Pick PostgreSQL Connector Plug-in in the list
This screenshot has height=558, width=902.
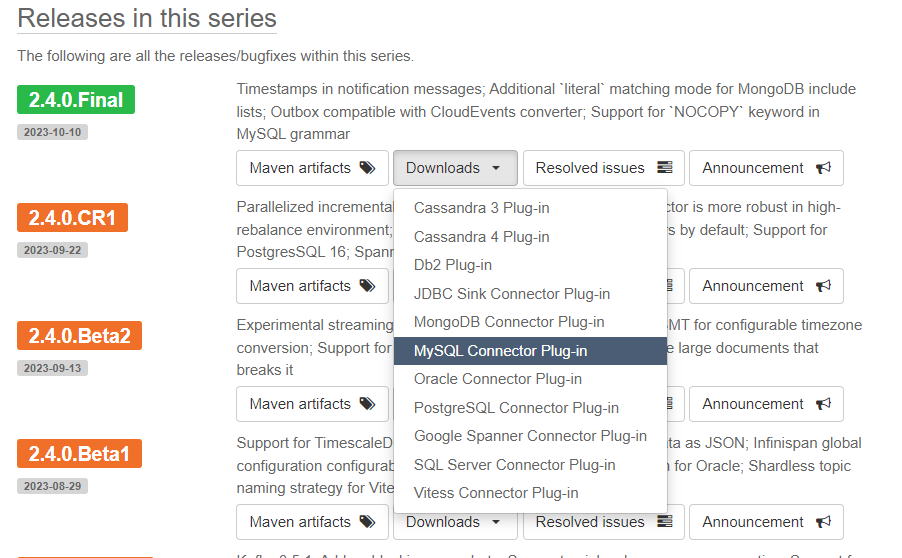point(516,408)
